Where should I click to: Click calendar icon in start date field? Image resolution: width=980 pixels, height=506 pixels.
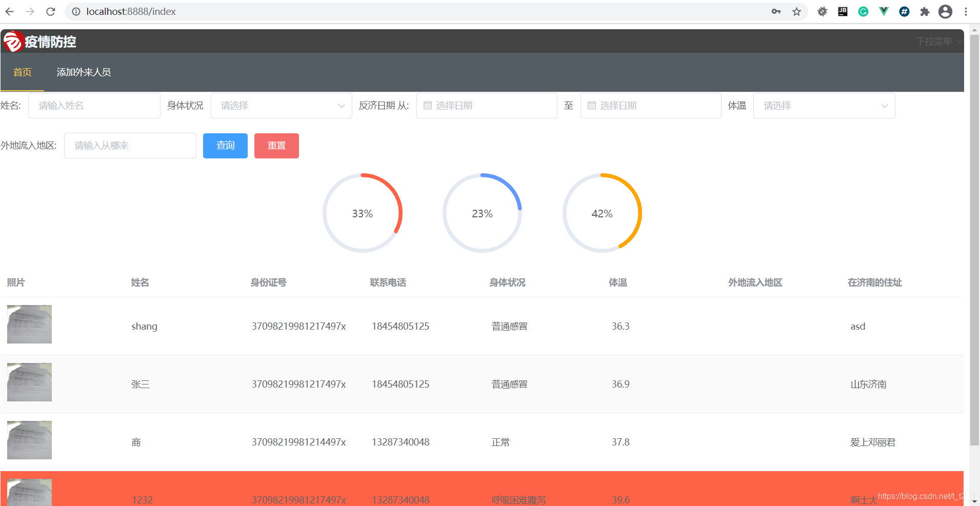428,106
